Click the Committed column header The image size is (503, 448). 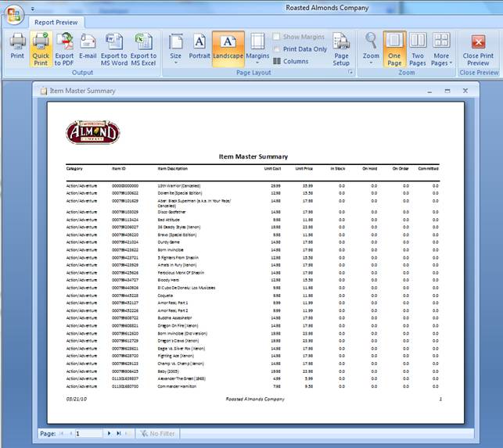(428, 168)
